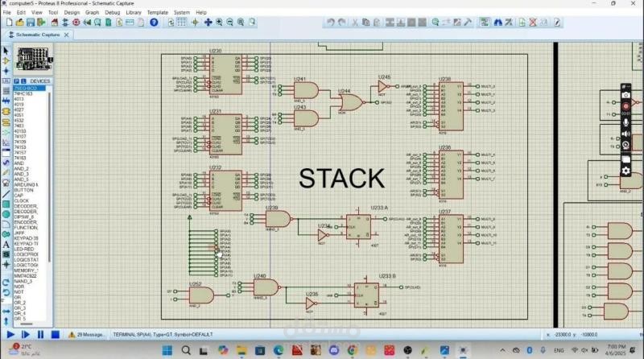
Task: Select the Selection Mode arrow tool
Action: tap(6, 51)
